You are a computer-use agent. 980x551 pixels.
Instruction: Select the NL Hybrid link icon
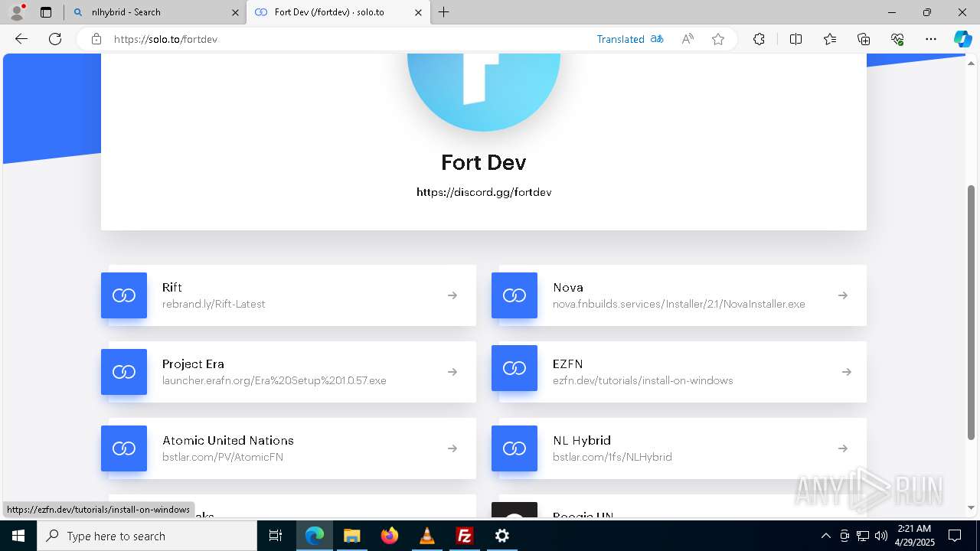click(514, 448)
